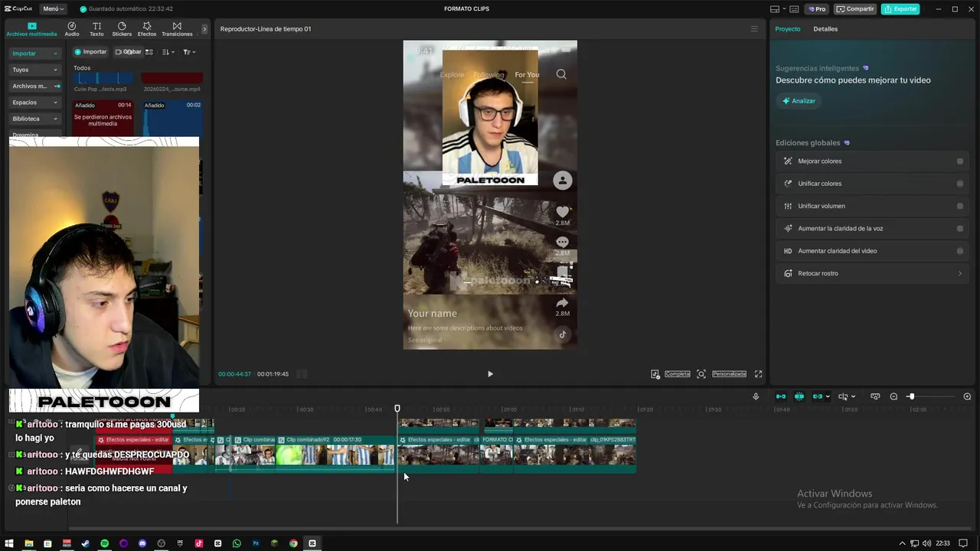Open the player panel options menu
The image size is (980, 551).
[754, 29]
